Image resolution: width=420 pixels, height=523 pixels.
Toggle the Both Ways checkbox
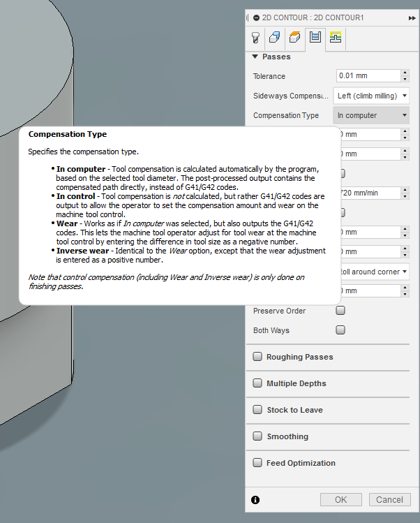(340, 330)
